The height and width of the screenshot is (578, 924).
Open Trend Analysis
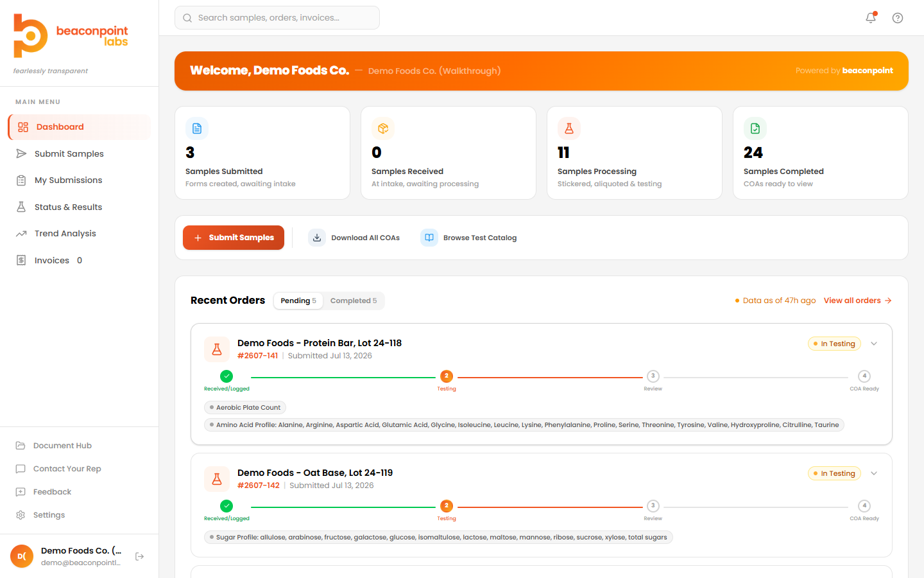click(x=80, y=234)
